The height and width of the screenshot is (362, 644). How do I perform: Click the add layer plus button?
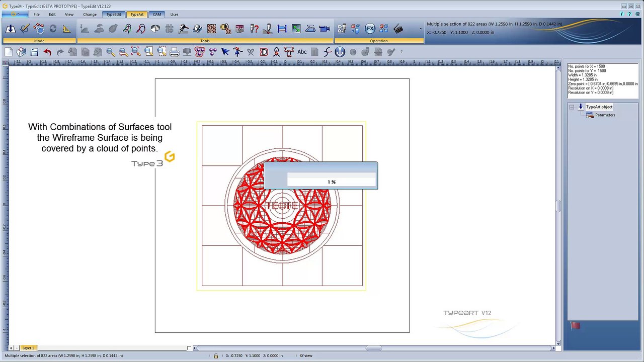(11, 348)
